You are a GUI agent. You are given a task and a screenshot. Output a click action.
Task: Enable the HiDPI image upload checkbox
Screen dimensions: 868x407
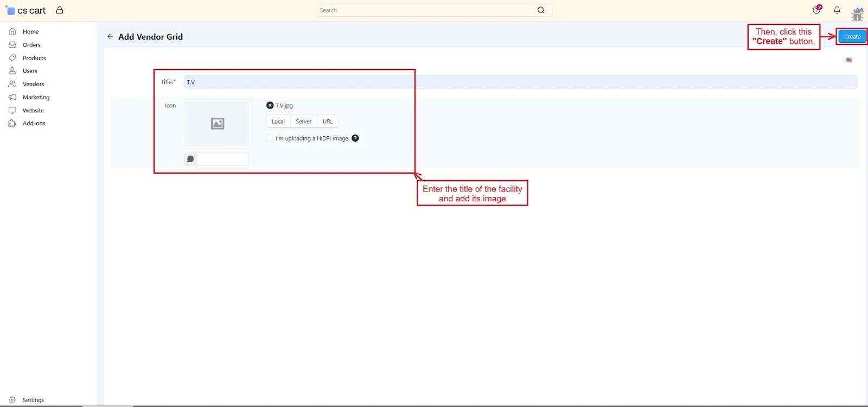[269, 138]
